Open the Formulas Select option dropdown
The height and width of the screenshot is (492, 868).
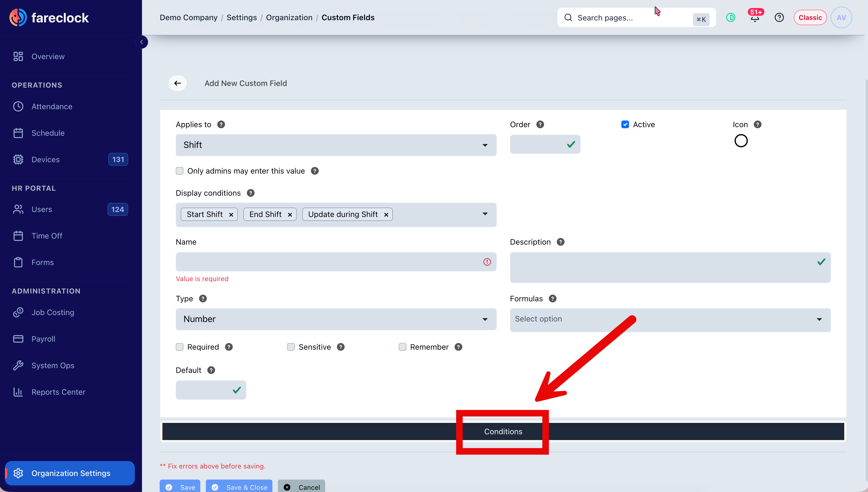670,319
